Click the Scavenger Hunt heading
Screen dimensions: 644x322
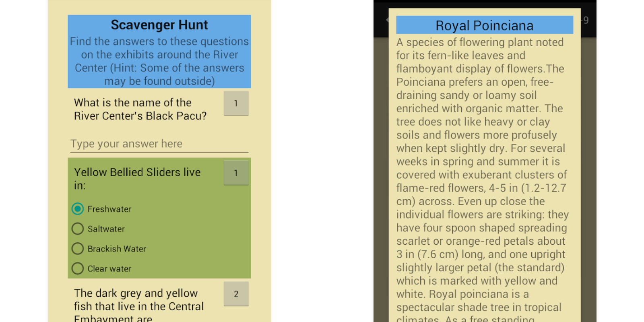159,25
